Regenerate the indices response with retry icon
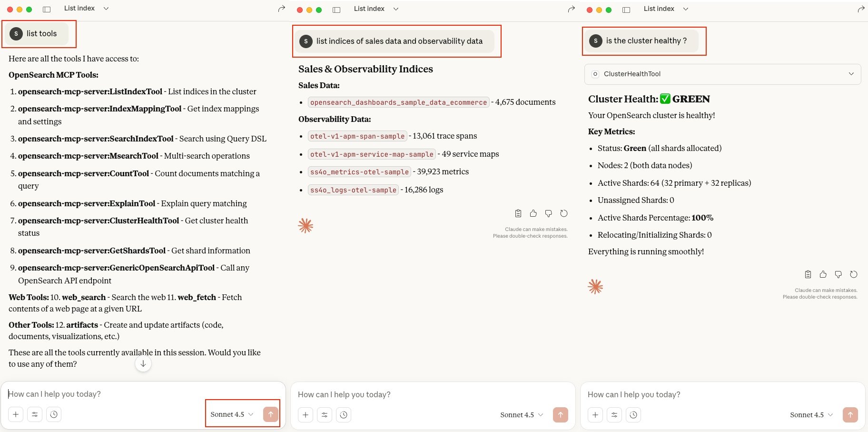The width and height of the screenshot is (868, 432). pyautogui.click(x=563, y=213)
